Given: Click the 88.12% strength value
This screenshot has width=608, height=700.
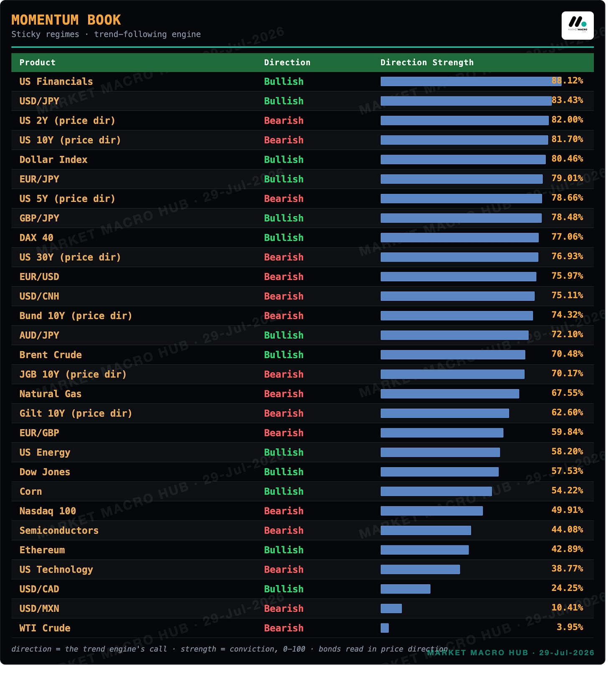Looking at the screenshot, I should point(567,80).
